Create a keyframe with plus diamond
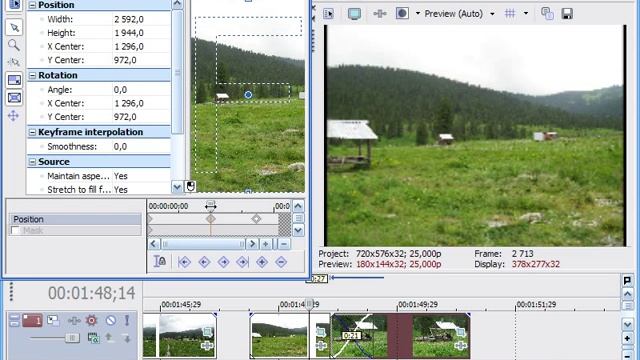This screenshot has width=640, height=360. click(262, 262)
